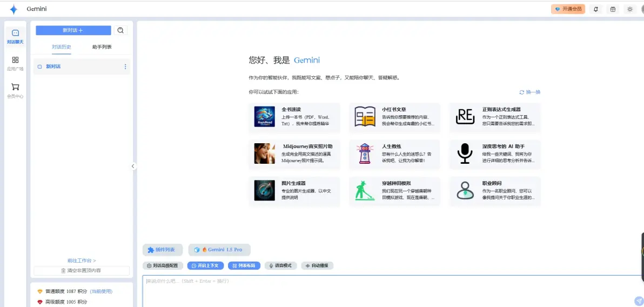Click the 前往工作台 link
Image resolution: width=644 pixels, height=307 pixels.
[x=82, y=261]
